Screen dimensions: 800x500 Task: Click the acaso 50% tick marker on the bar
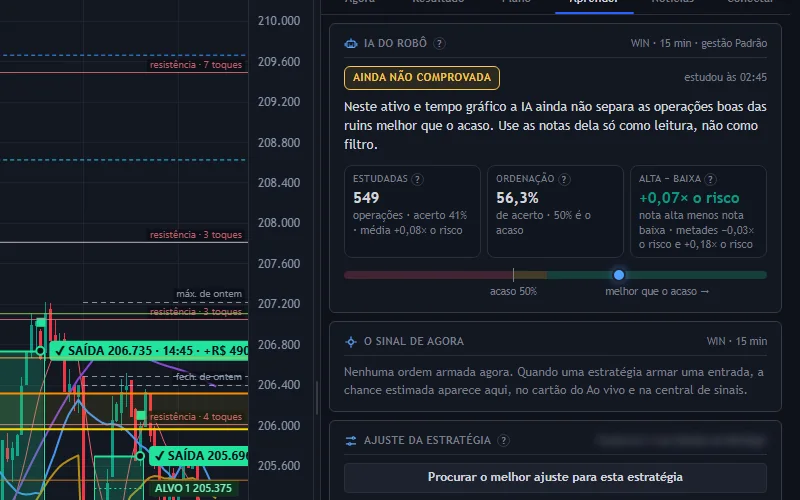tap(513, 275)
